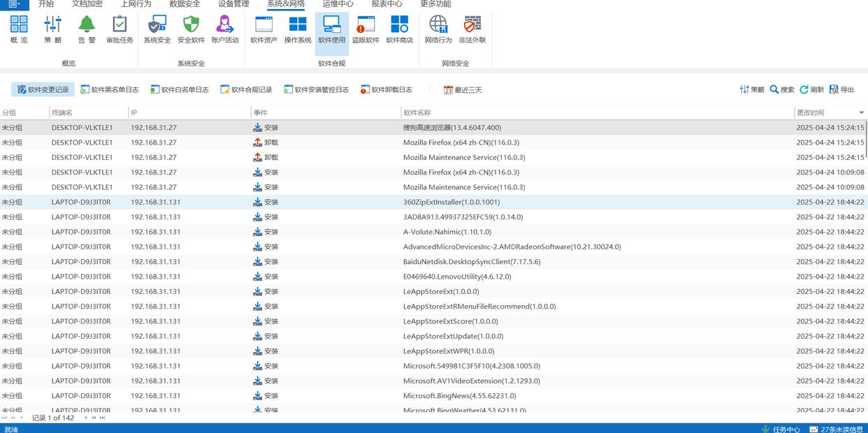This screenshot has width=868, height=433.
Task: Click the 刷新 refresh button
Action: click(811, 89)
